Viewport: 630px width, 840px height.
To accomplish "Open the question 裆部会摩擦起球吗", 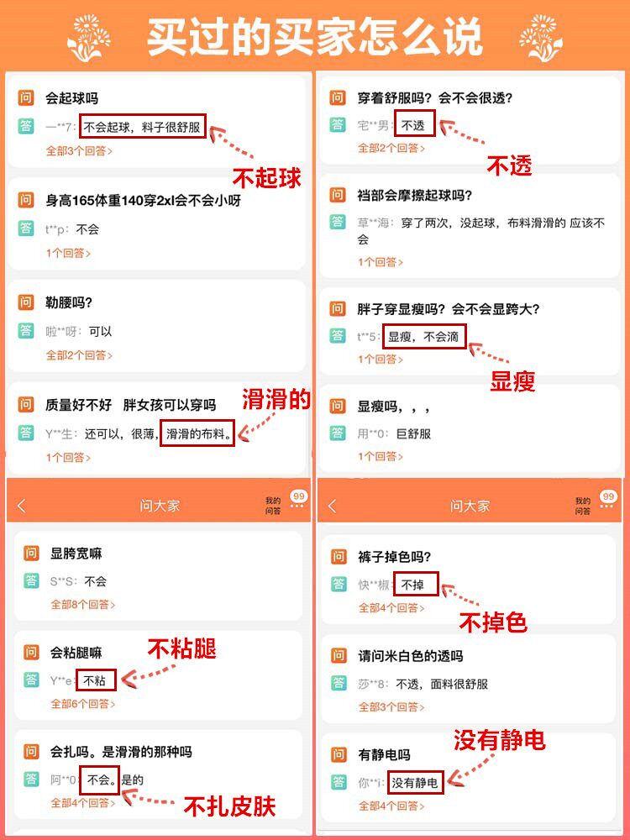I will pos(415,195).
